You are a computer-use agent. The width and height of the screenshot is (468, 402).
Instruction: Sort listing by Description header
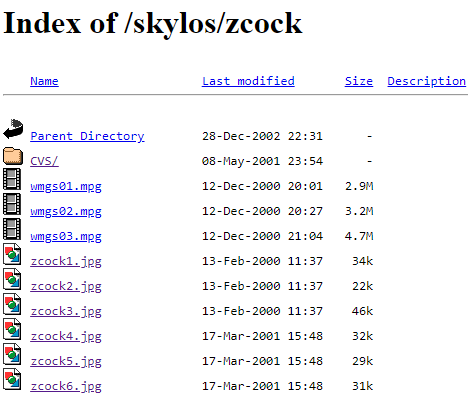click(x=427, y=81)
